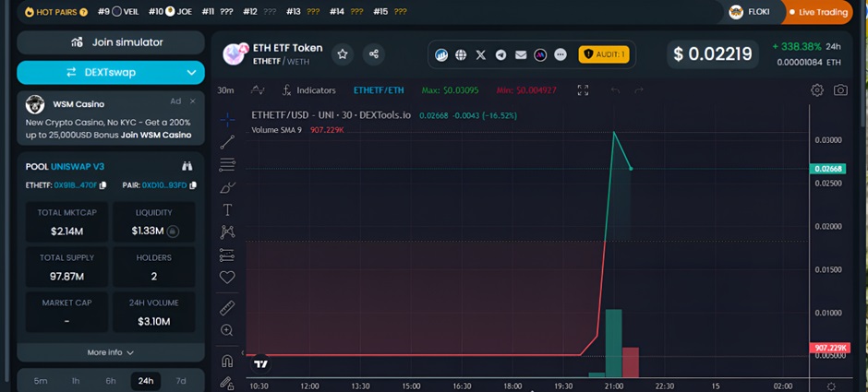868x392 pixels.
Task: Open the token's X (Twitter) link
Action: (480, 55)
